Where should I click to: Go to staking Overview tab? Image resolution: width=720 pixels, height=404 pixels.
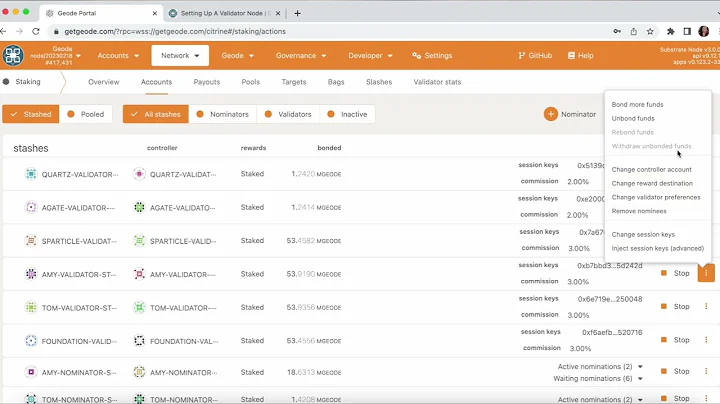pos(104,82)
